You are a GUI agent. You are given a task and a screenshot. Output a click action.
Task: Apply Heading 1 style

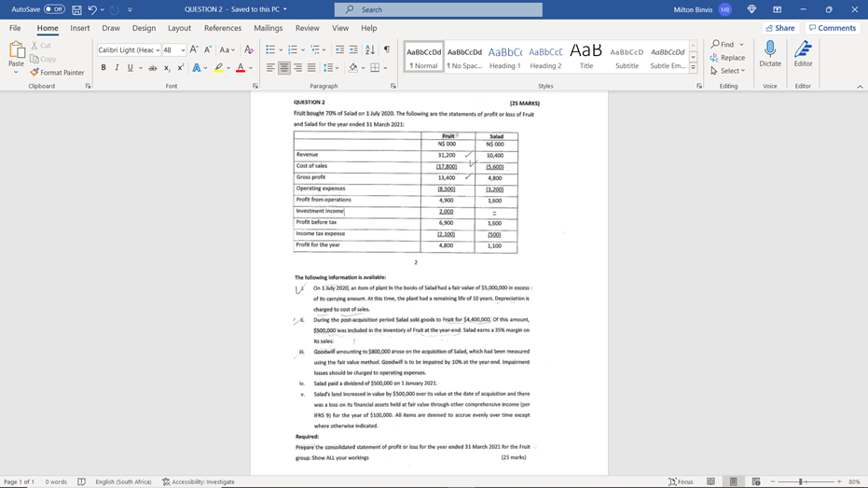tap(505, 57)
